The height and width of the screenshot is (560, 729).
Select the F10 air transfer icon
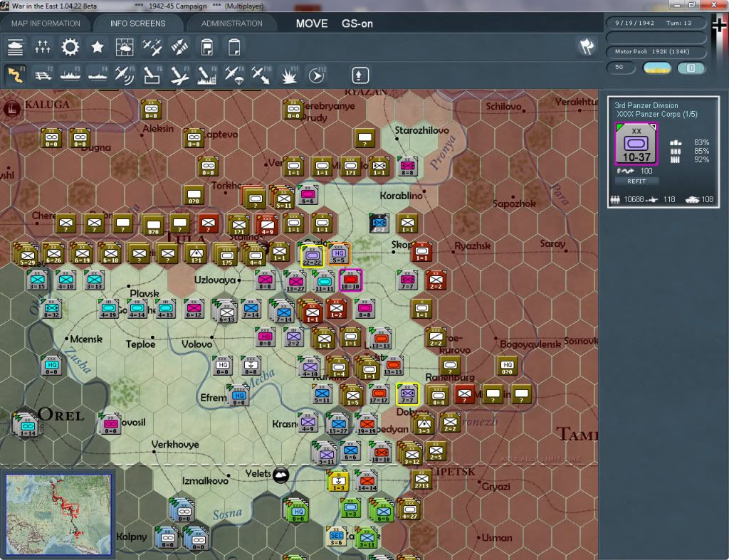(x=261, y=75)
